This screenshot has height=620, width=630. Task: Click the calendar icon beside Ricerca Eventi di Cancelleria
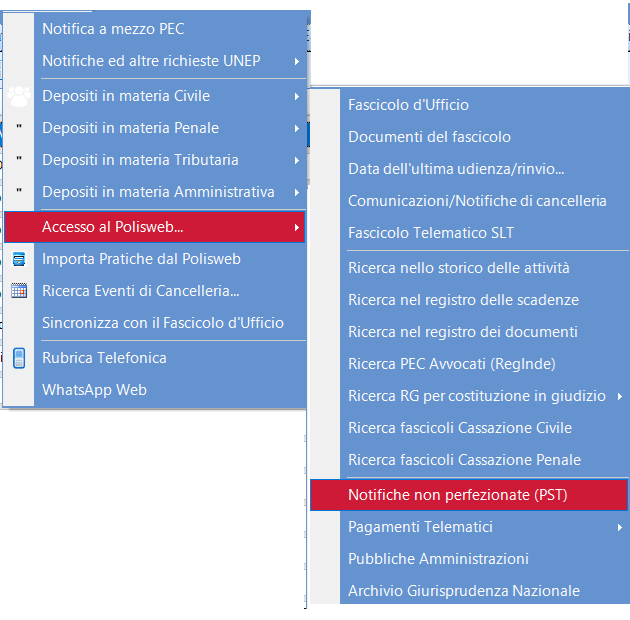[x=19, y=291]
